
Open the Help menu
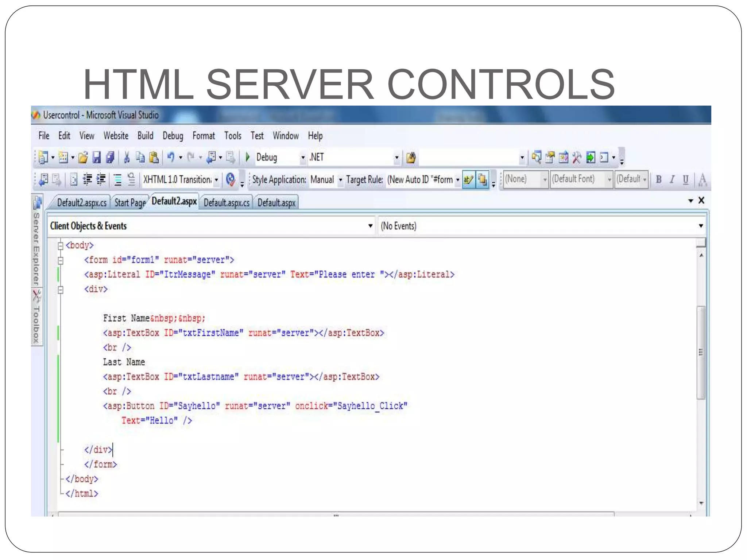point(315,136)
